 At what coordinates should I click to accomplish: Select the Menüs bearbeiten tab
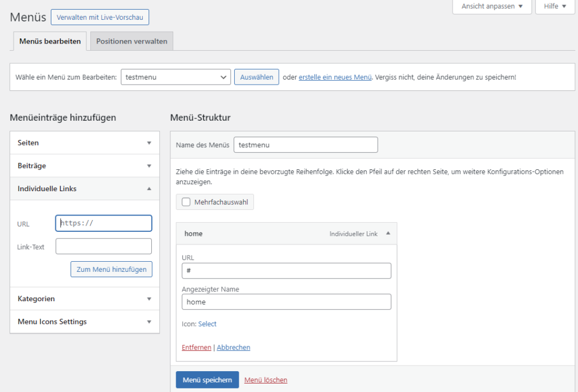click(50, 41)
